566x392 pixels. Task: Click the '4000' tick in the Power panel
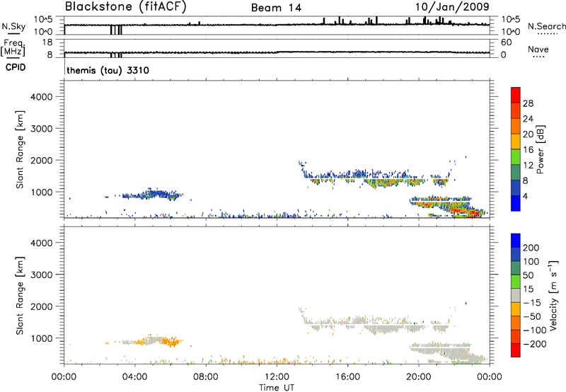pyautogui.click(x=42, y=97)
